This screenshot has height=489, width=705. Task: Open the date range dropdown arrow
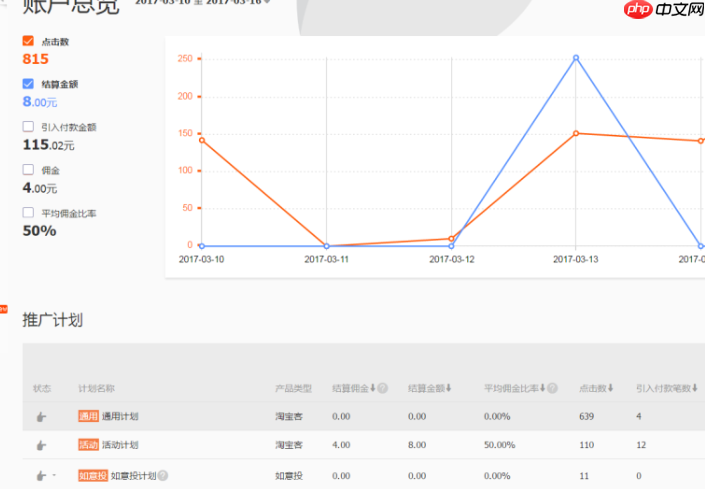(267, 2)
